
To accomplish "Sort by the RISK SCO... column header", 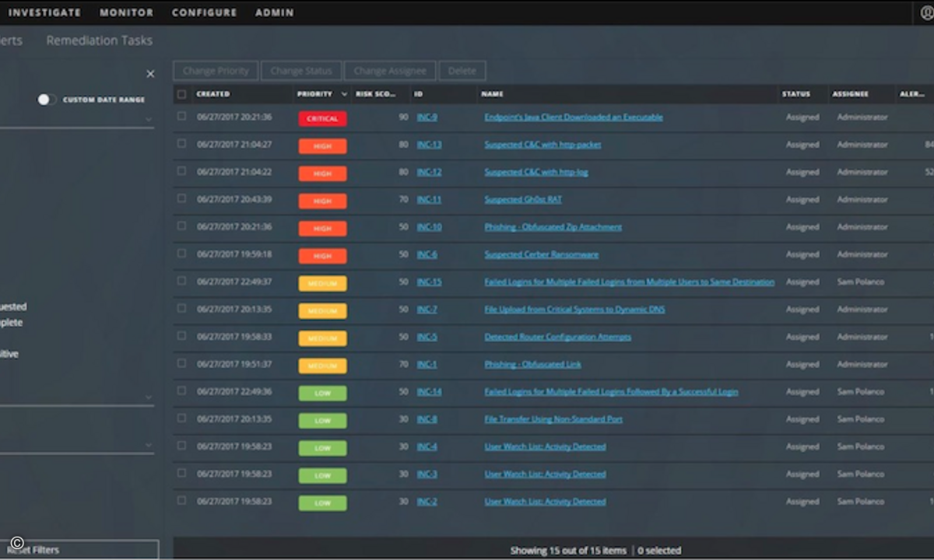I will [376, 94].
